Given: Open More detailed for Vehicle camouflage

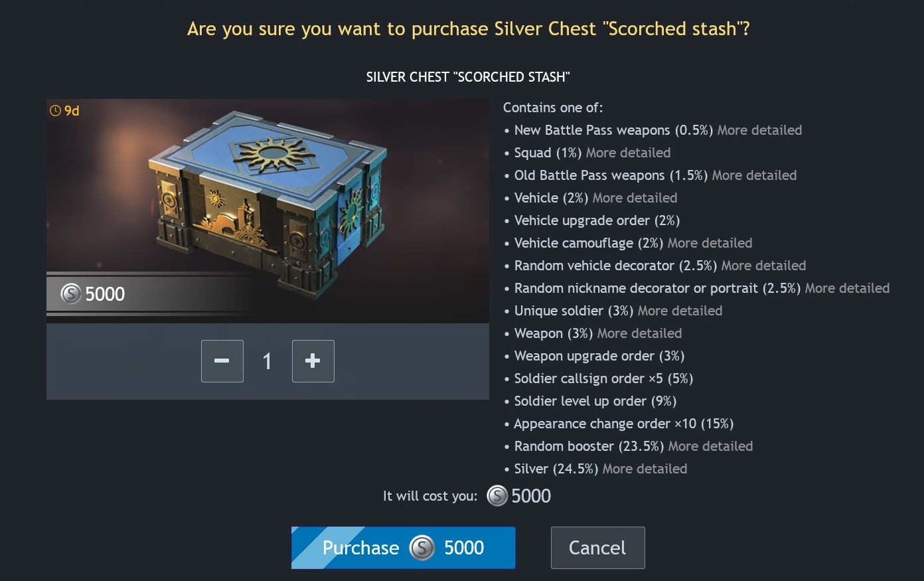Looking at the screenshot, I should 710,243.
